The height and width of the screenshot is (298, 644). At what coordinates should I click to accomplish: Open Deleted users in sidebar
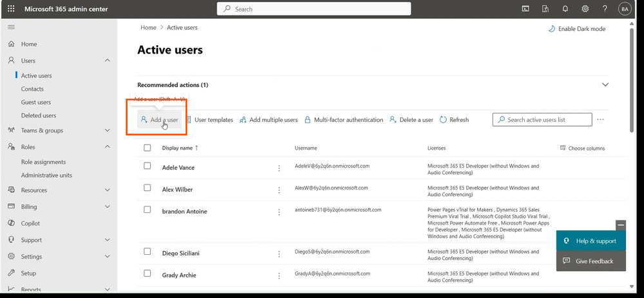[x=39, y=115]
